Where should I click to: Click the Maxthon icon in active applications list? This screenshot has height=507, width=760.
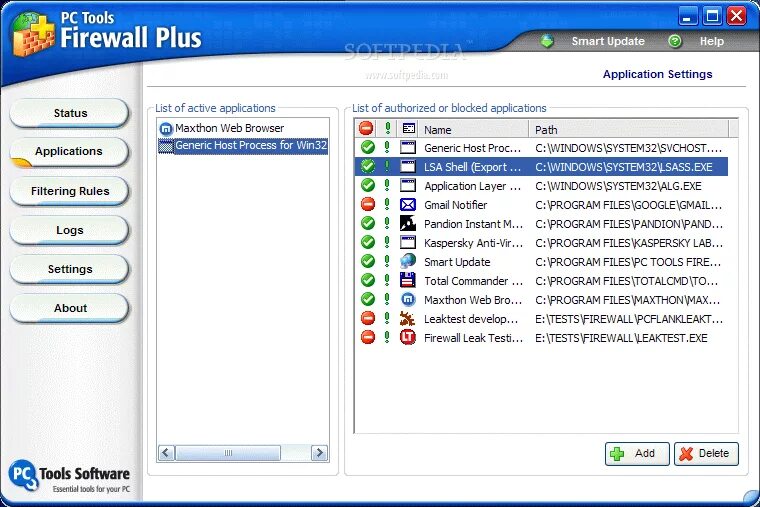pos(166,129)
